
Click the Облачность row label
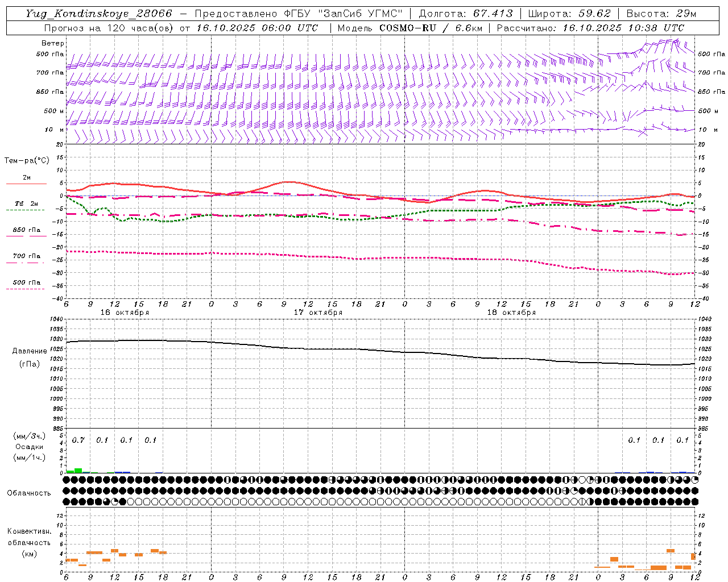coord(29,493)
